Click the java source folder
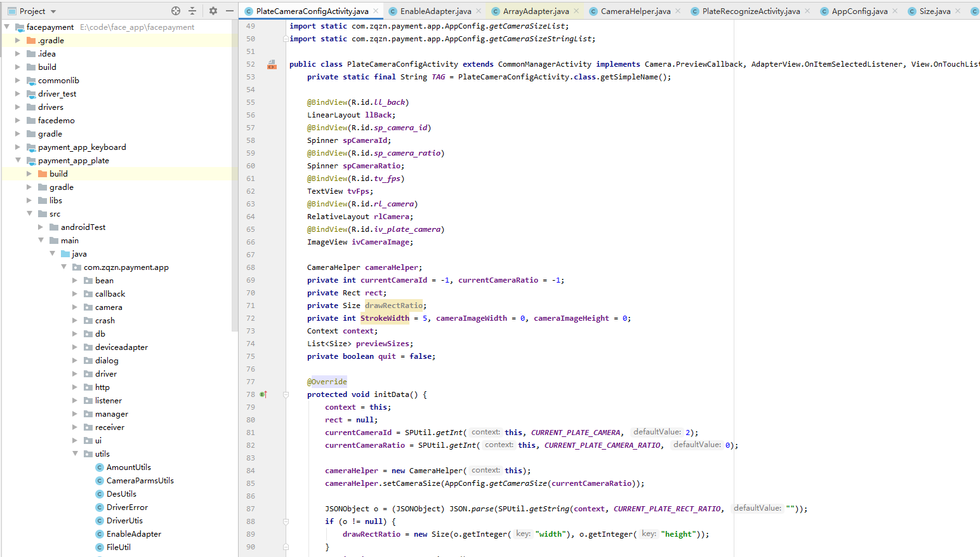 point(79,253)
